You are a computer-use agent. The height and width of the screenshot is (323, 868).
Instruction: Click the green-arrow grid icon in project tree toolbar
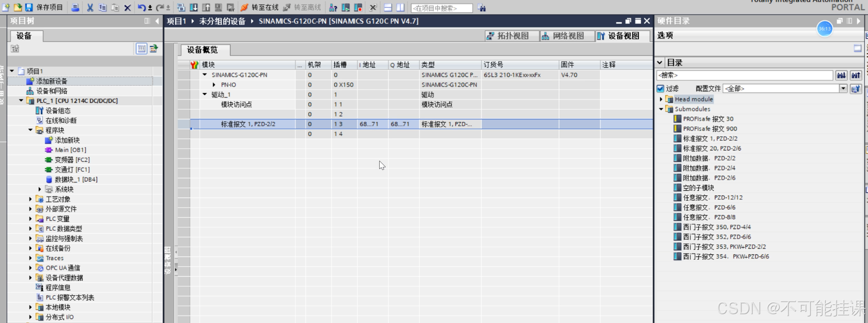154,49
